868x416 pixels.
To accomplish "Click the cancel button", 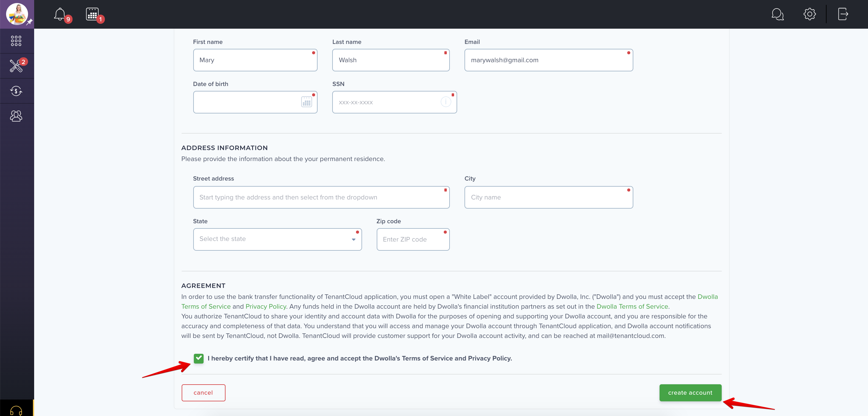I will point(203,393).
